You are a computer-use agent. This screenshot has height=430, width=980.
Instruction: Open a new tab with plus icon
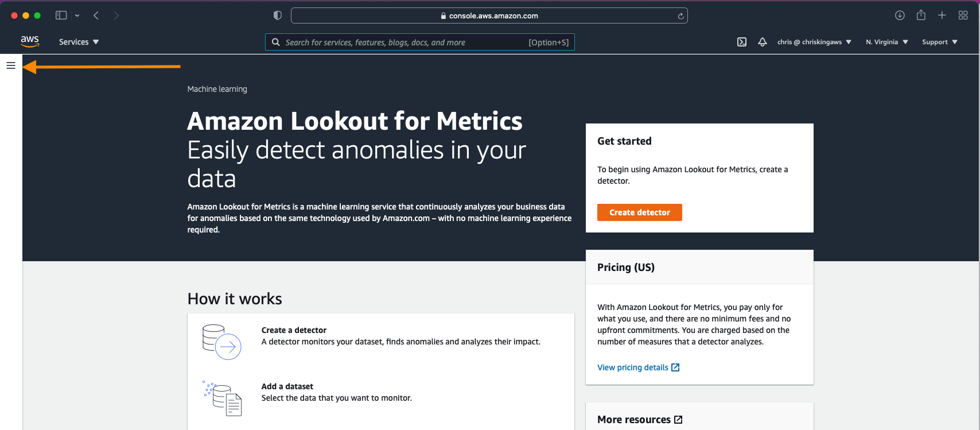pos(942,16)
